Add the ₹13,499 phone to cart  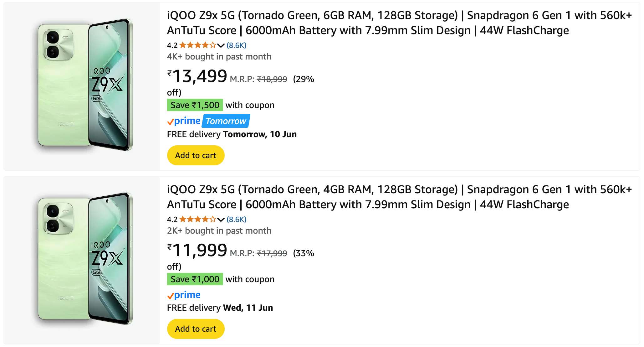(x=196, y=155)
